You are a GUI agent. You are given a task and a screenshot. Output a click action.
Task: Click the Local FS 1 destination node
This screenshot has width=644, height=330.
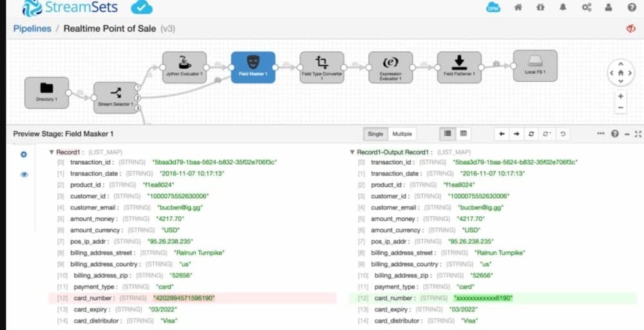click(535, 66)
